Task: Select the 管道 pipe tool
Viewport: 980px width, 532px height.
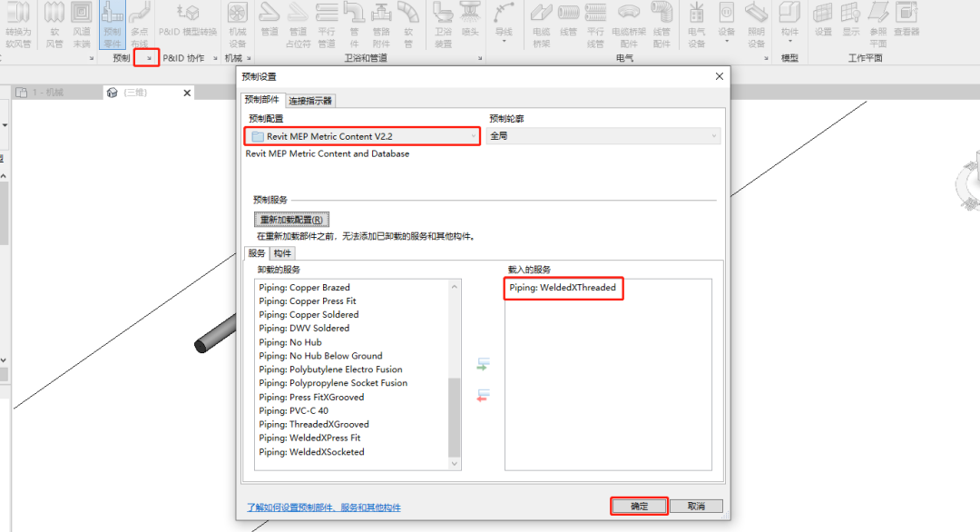Action: pyautogui.click(x=269, y=20)
